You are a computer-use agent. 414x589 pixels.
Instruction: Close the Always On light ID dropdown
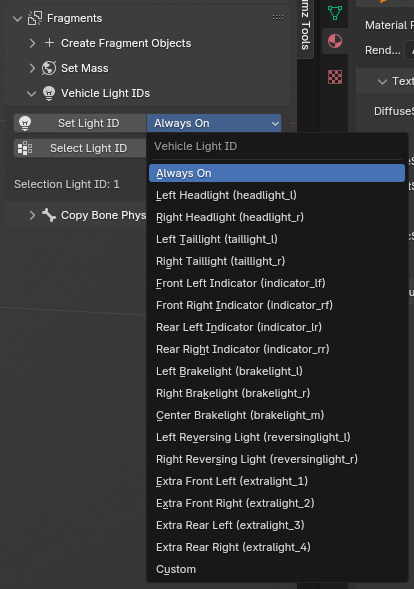[x=214, y=123]
